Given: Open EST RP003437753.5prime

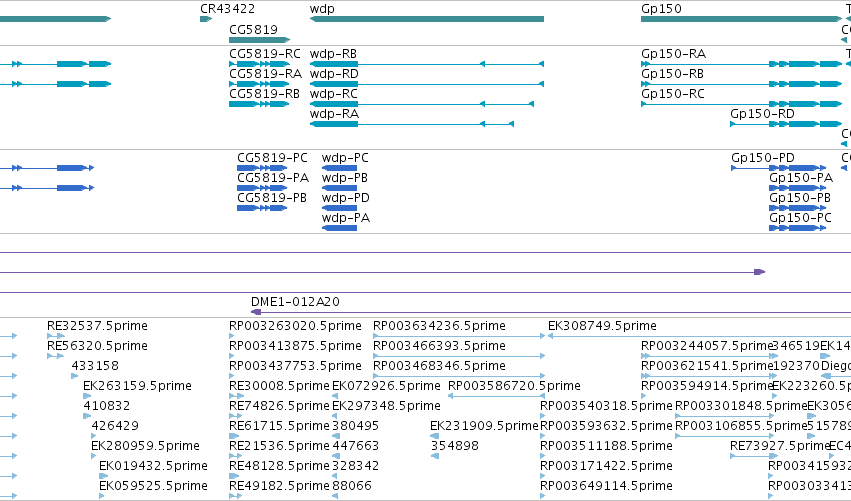Looking at the screenshot, I should [x=295, y=366].
